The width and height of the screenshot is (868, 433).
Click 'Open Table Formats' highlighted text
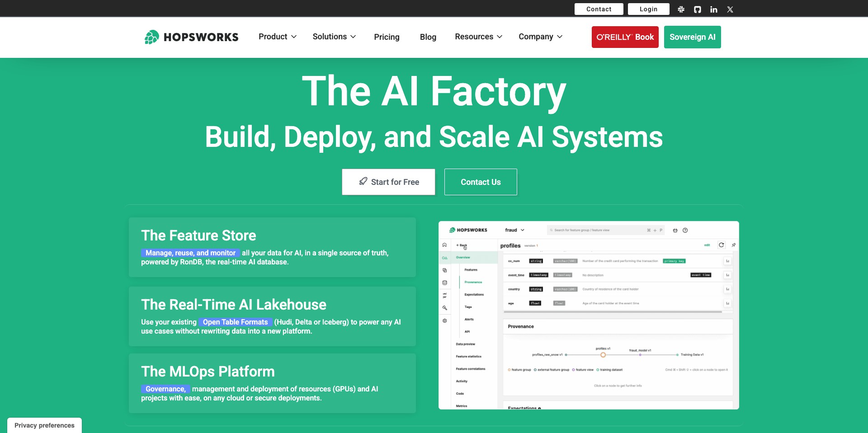(x=235, y=322)
